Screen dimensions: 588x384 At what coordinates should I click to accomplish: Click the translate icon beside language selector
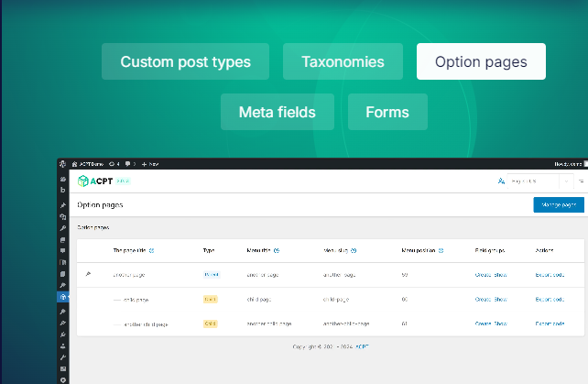click(501, 181)
